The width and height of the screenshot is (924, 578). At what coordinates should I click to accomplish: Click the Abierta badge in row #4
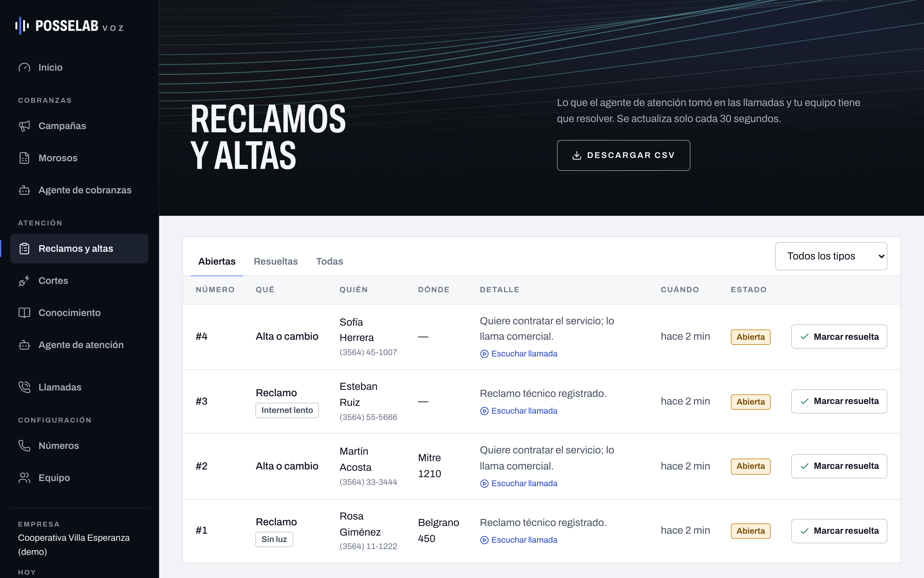coord(750,337)
